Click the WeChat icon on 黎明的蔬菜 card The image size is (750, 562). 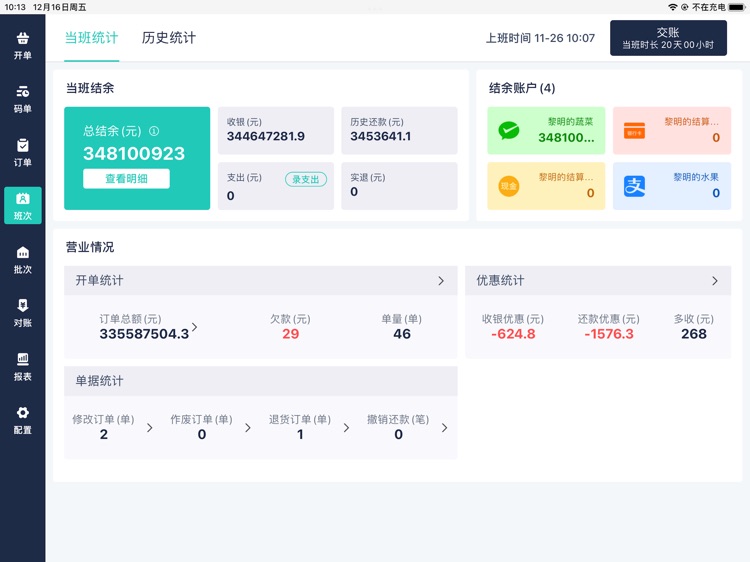point(508,130)
